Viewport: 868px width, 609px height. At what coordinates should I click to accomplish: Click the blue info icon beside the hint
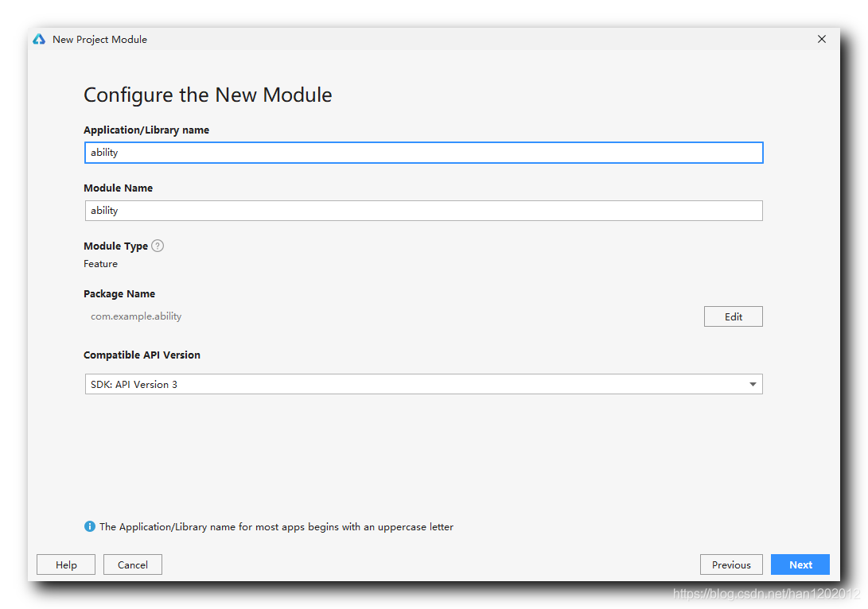[x=89, y=526]
